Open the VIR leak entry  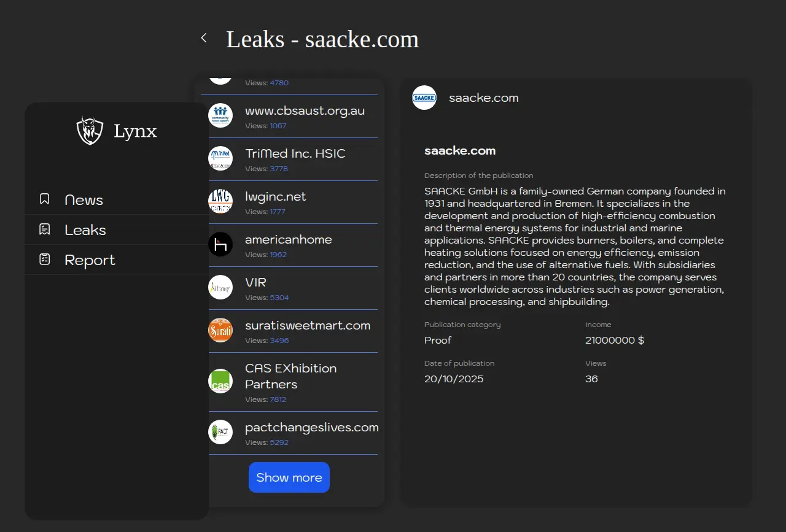coord(255,283)
